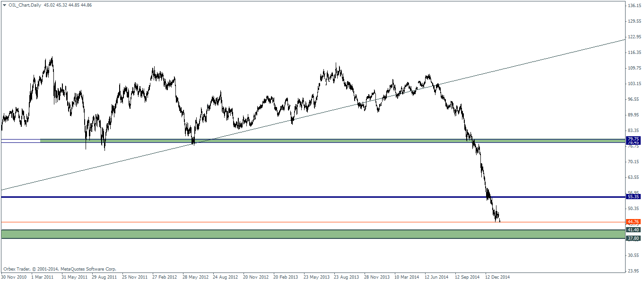Screen dimensions: 644x281
Task: Click the 24 Aug 2012 date label
Action: 226,277
